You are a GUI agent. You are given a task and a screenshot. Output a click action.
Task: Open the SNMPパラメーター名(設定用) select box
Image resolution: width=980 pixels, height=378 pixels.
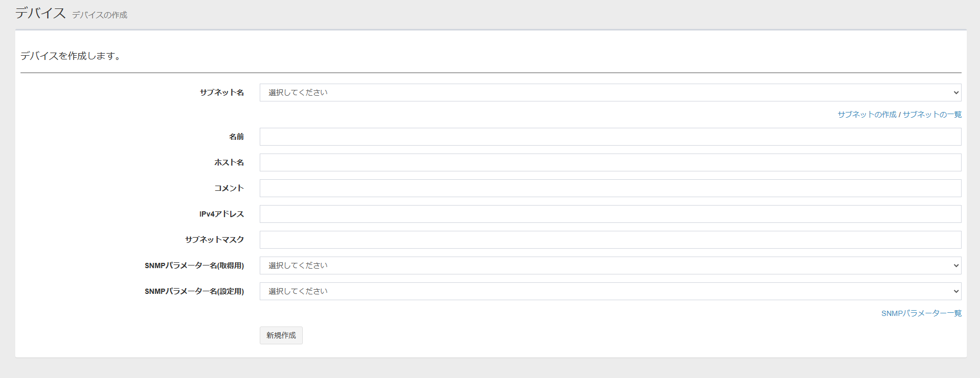(610, 291)
